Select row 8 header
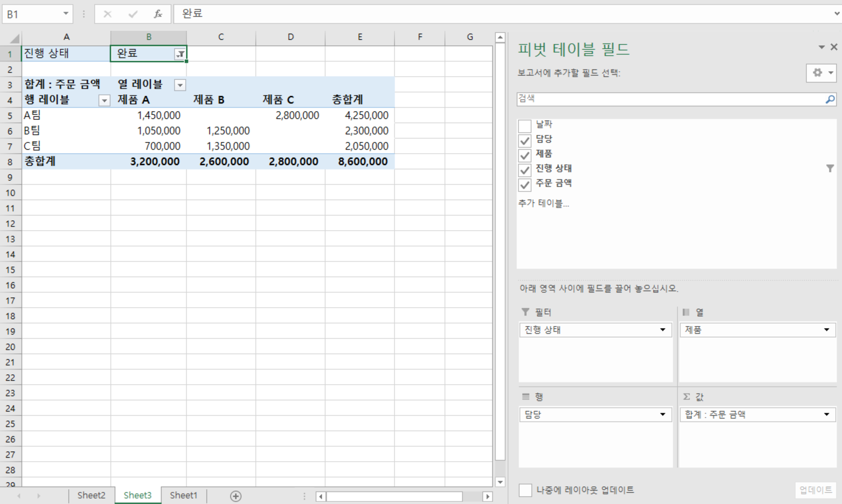 [10, 162]
